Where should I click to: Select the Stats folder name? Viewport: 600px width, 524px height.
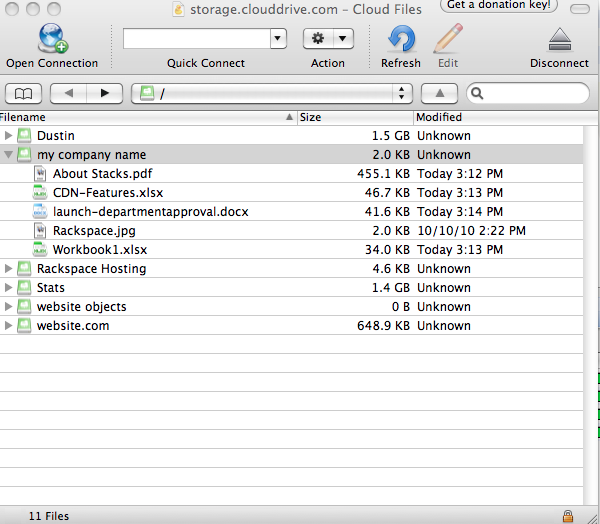pyautogui.click(x=51, y=288)
